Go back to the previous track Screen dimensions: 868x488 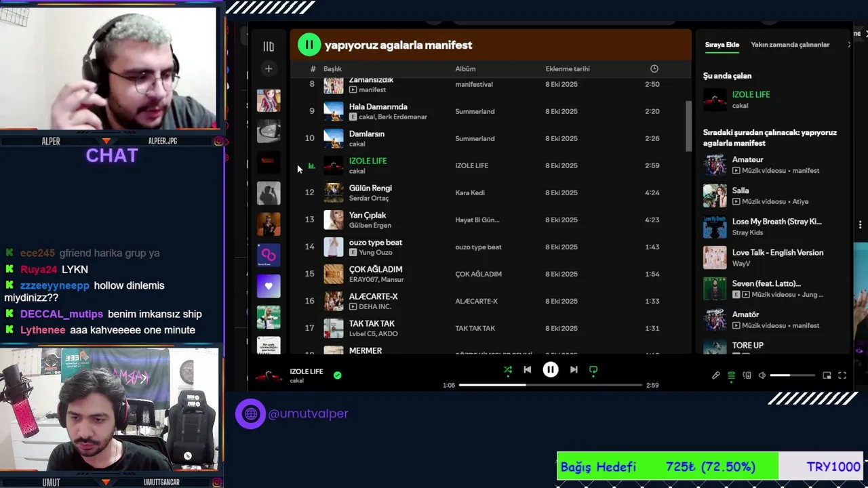(528, 369)
